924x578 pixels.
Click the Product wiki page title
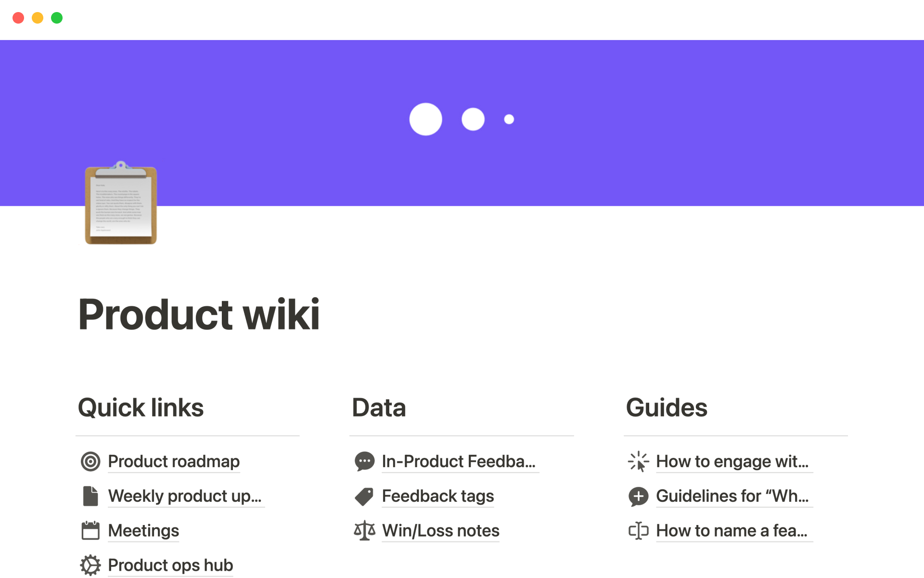[x=199, y=315]
